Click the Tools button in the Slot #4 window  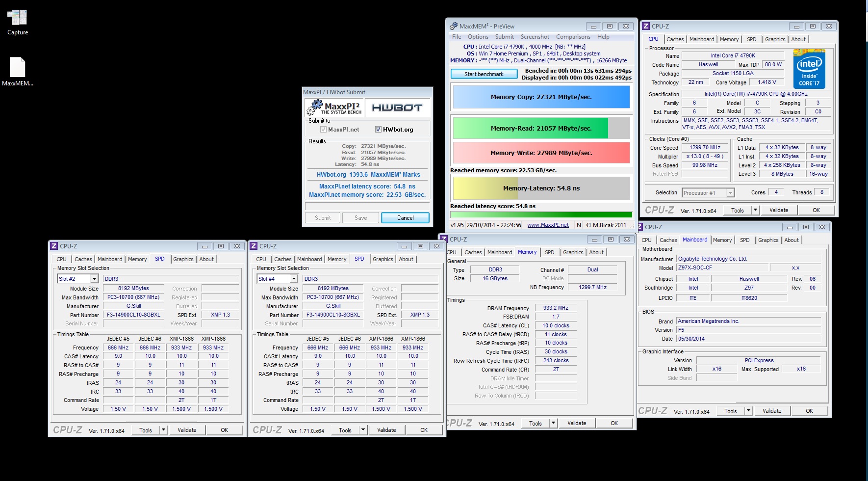click(x=345, y=430)
